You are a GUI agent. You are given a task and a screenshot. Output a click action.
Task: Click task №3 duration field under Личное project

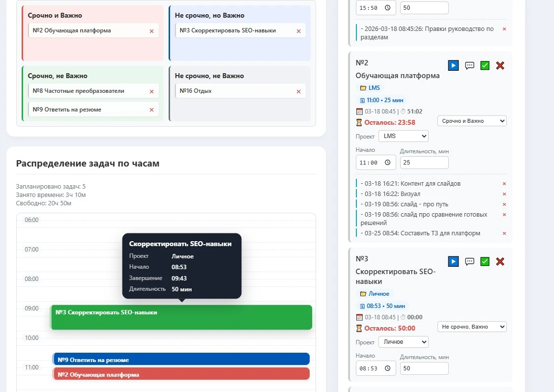click(424, 368)
